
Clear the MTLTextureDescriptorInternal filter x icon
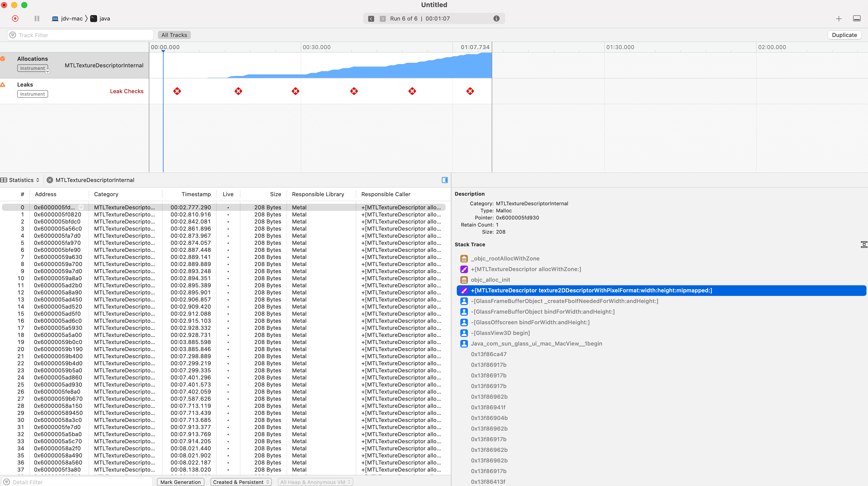pyautogui.click(x=50, y=180)
